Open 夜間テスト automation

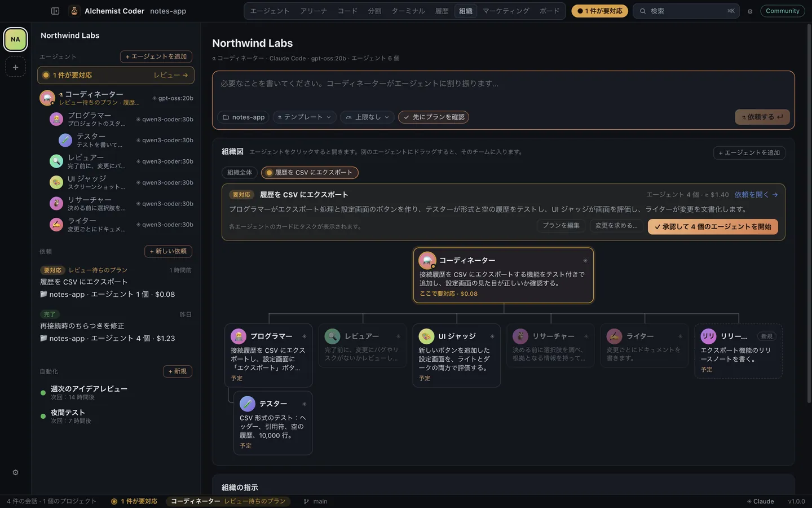coord(116,416)
